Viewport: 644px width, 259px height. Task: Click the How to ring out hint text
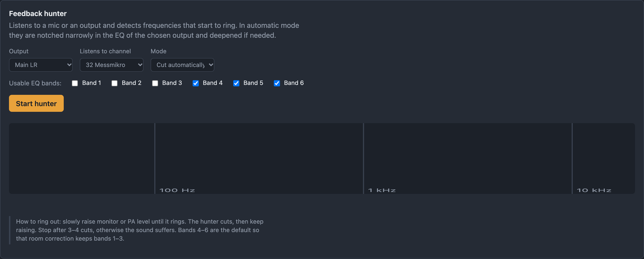click(140, 230)
